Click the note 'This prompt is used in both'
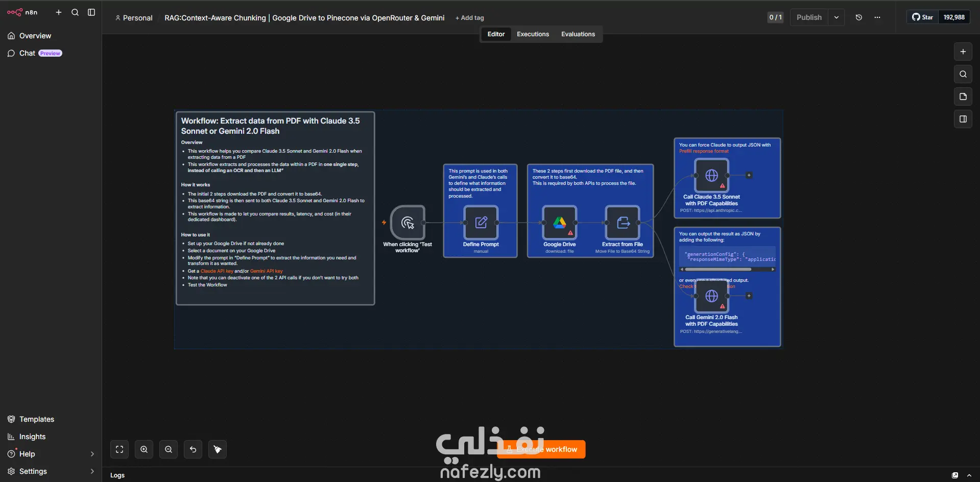This screenshot has width=980, height=482. (x=478, y=183)
